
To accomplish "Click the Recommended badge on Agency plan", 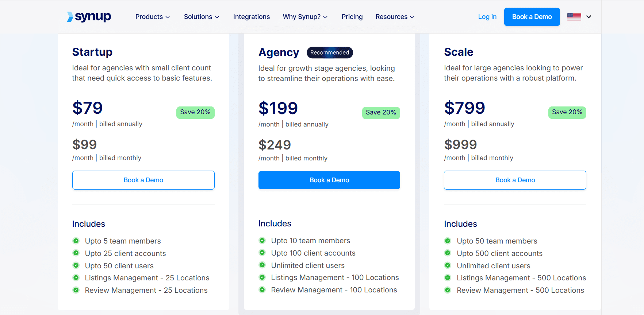I will [329, 52].
